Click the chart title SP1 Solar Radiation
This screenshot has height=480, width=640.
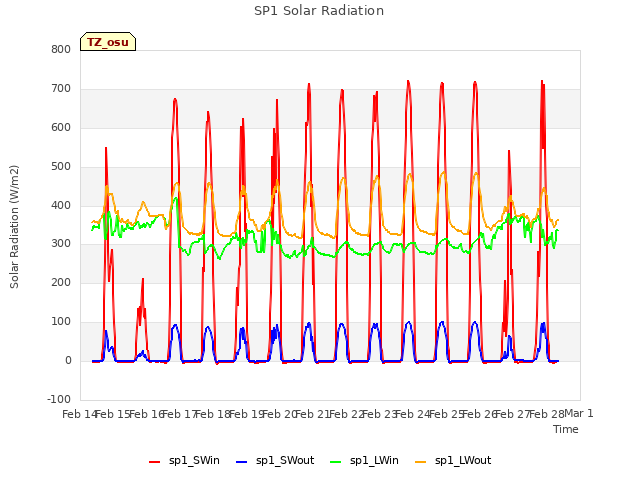point(319,11)
